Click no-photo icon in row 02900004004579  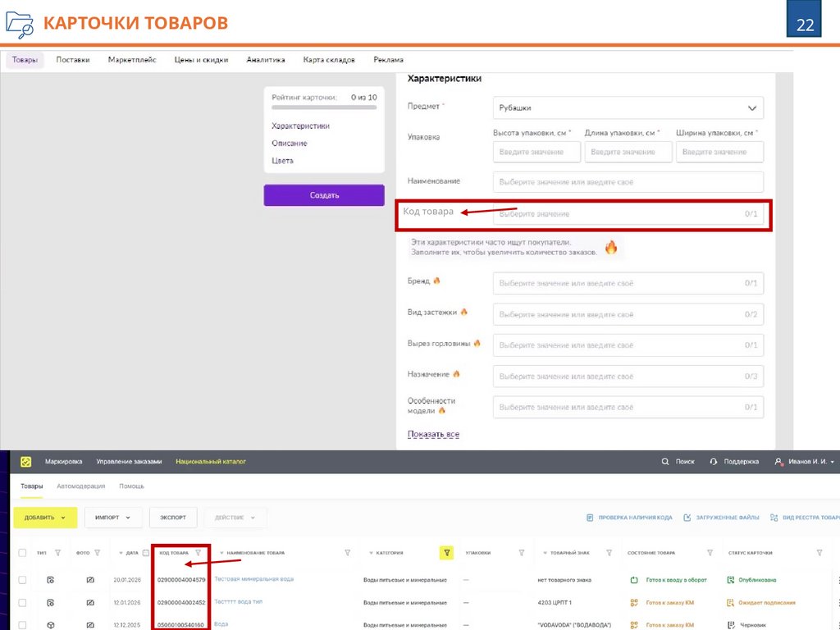tap(90, 580)
